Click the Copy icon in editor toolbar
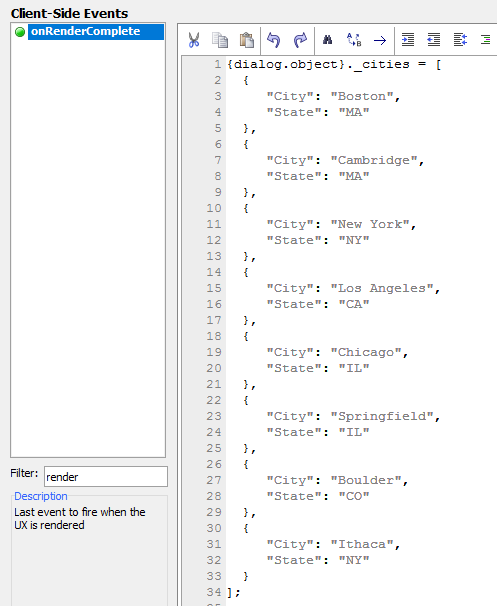Image resolution: width=497 pixels, height=606 pixels. click(x=220, y=40)
